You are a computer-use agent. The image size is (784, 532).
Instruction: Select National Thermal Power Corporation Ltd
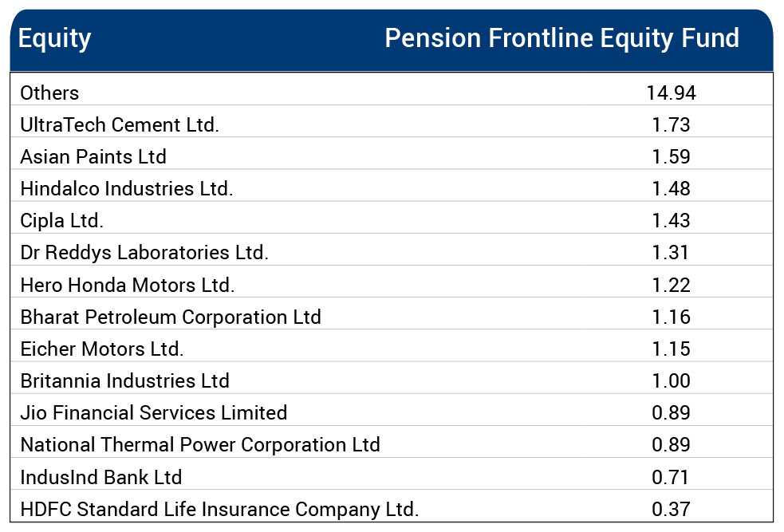pyautogui.click(x=200, y=444)
